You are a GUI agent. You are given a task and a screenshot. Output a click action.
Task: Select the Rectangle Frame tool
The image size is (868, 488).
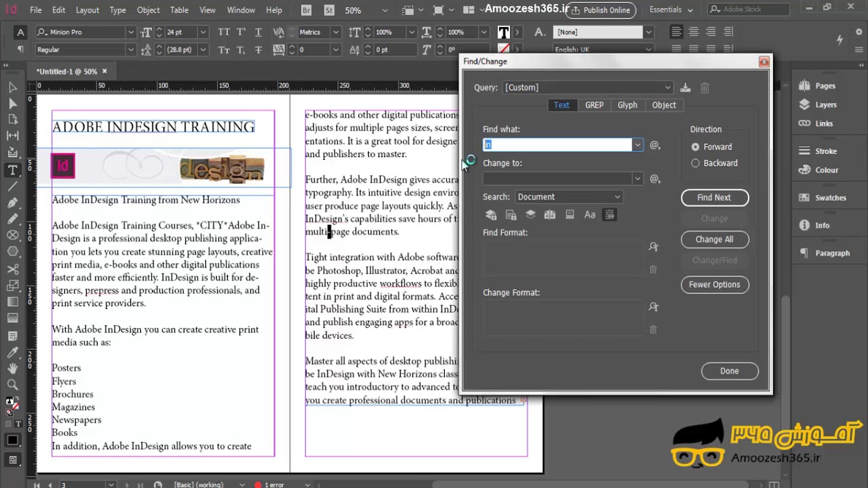click(12, 235)
